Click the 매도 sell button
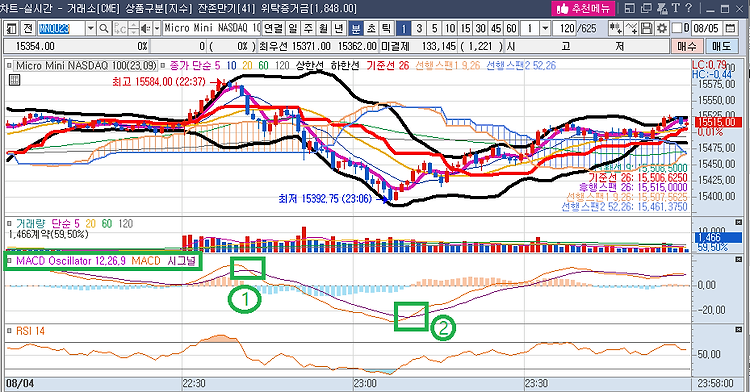The width and height of the screenshot is (750, 392). (722, 46)
